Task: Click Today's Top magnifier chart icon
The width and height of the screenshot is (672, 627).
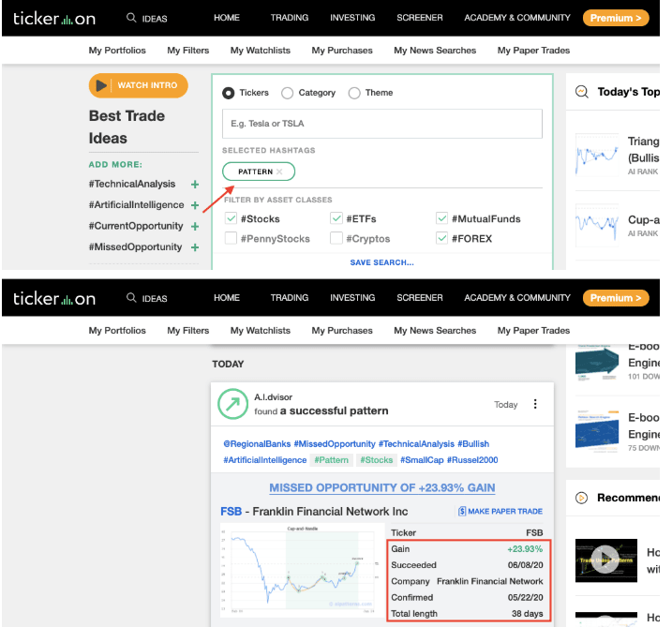Action: click(x=582, y=92)
